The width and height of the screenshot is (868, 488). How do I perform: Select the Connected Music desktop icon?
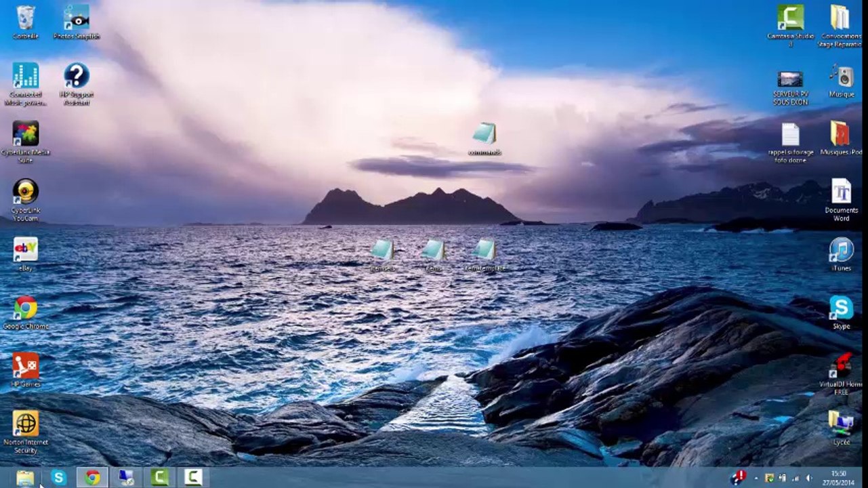[x=25, y=84]
